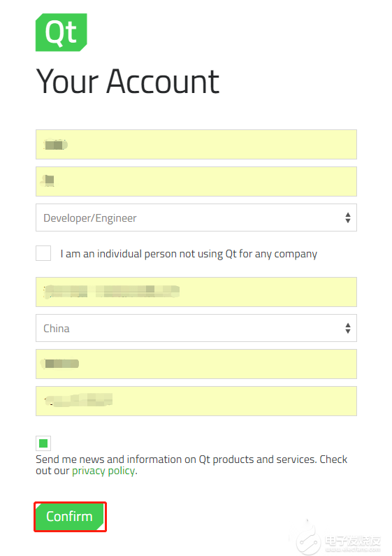
Task: Open the Developer/Engineer role dropdown
Action: pos(196,218)
